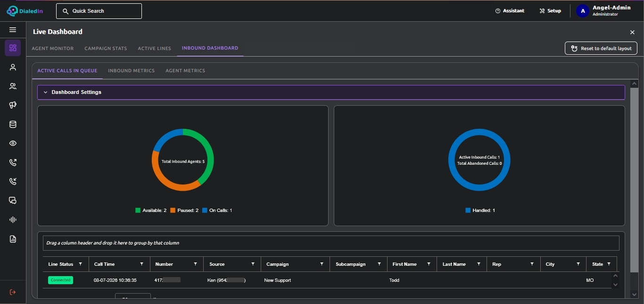Click the outbound phone call sidebar icon

click(x=13, y=162)
